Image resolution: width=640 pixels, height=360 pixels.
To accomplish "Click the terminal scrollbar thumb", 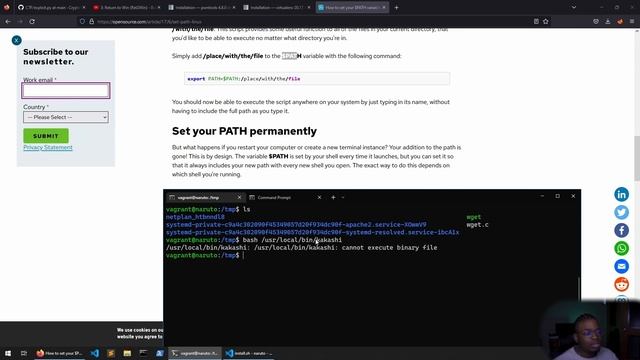I will click(579, 288).
